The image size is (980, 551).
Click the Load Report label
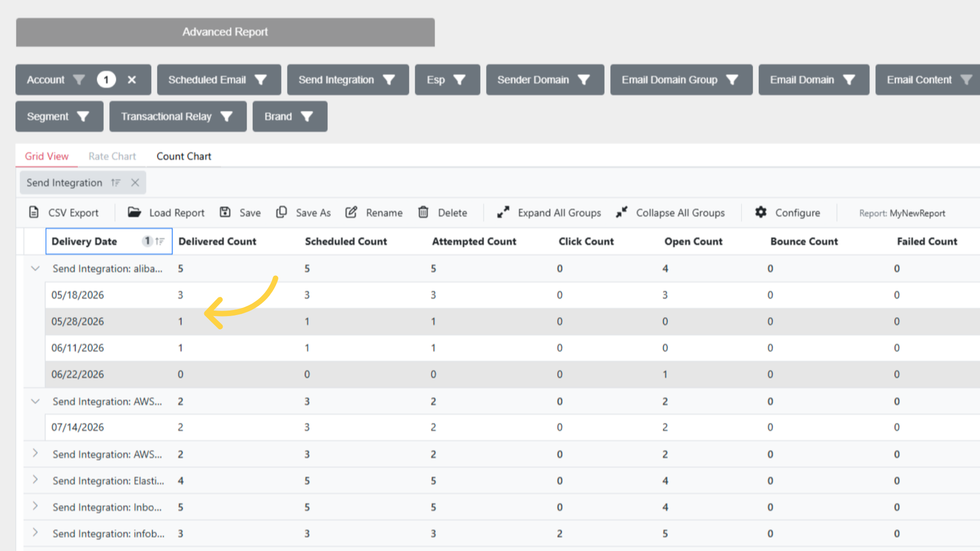[177, 213]
